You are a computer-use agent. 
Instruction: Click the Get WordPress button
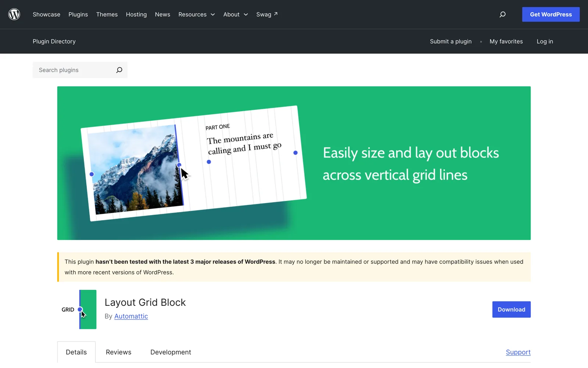coord(551,14)
